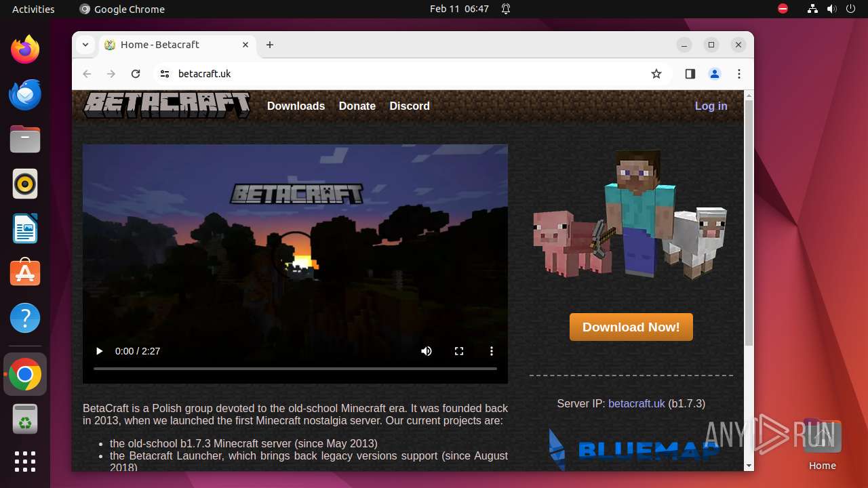868x488 pixels.
Task: Reload the betacraft.uk page
Action: pyautogui.click(x=136, y=74)
